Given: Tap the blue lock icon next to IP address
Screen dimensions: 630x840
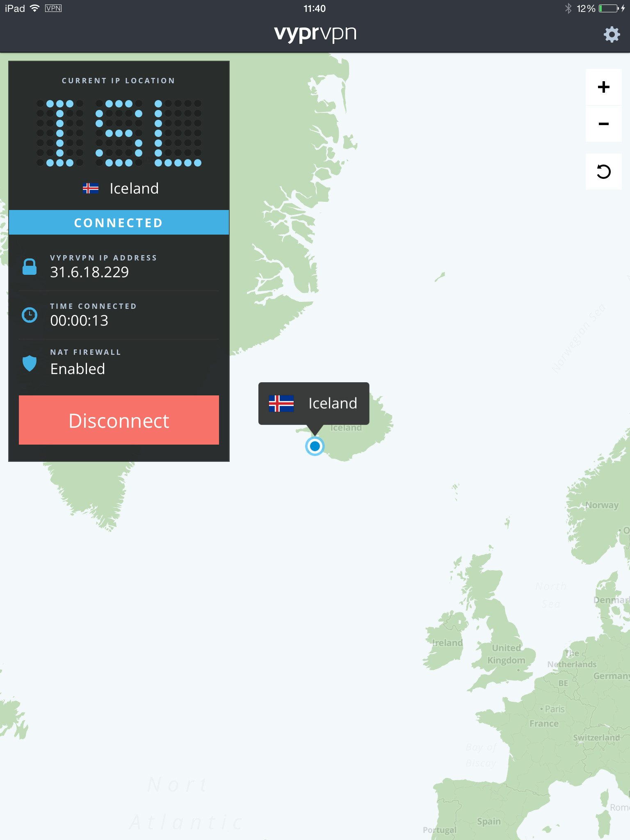Looking at the screenshot, I should pos(30,267).
